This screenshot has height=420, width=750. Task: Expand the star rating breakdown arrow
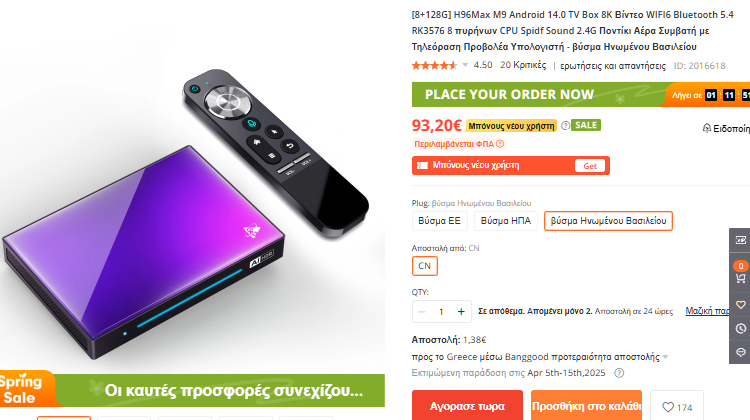click(465, 65)
